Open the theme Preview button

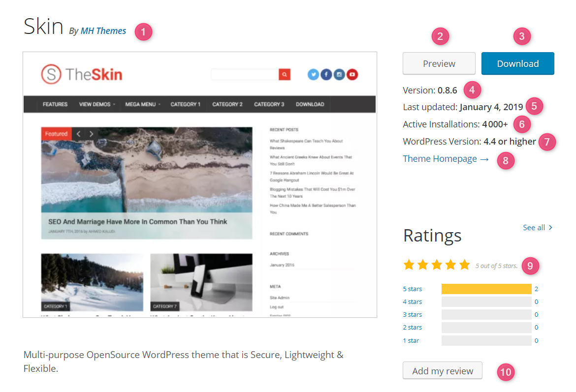pos(439,63)
